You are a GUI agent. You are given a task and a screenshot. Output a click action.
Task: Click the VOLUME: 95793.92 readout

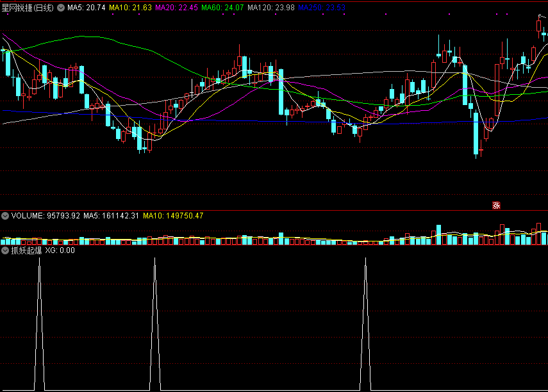(46, 216)
